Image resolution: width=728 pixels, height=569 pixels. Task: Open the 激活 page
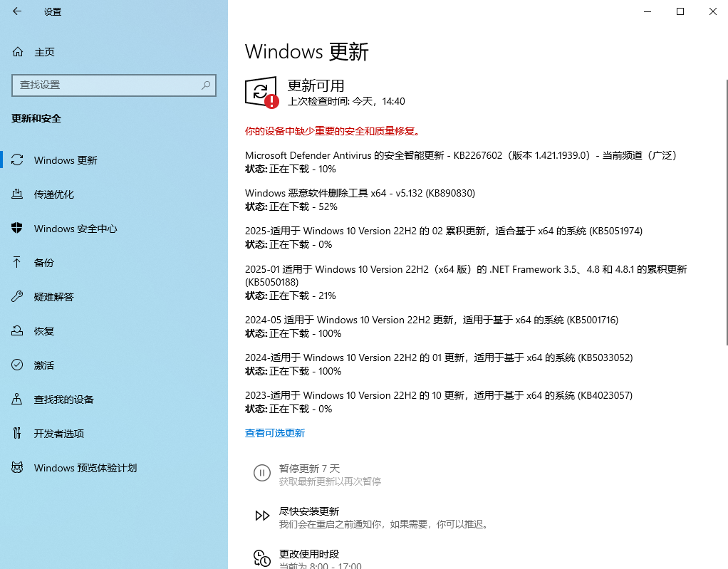click(x=114, y=365)
